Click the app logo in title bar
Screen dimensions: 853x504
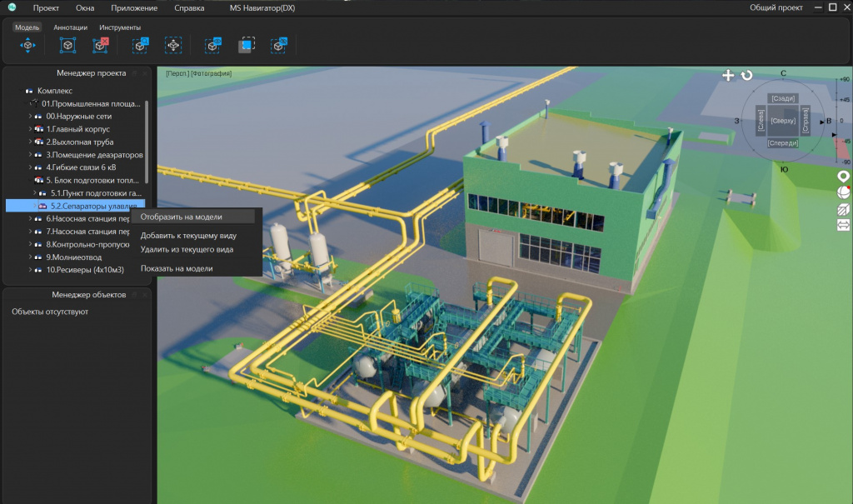point(12,7)
